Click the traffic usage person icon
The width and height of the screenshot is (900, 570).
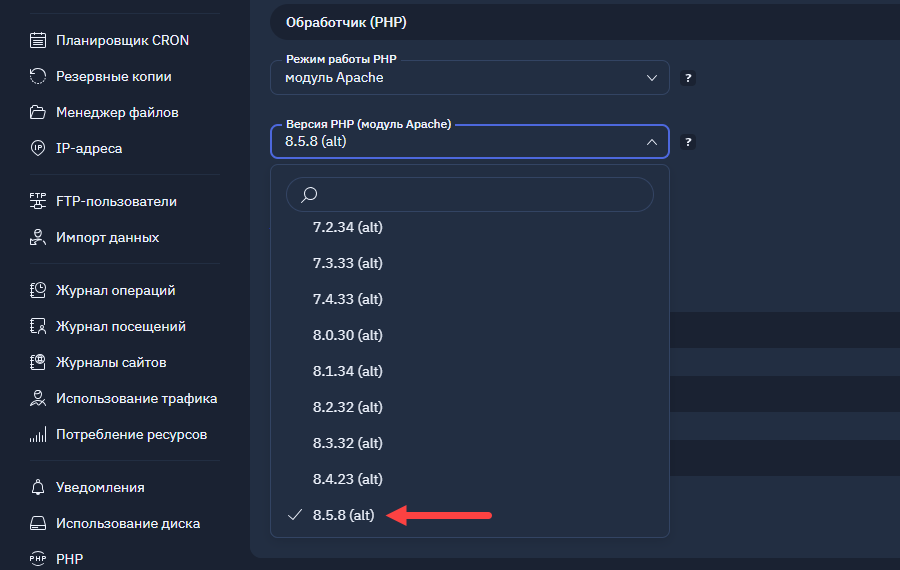(38, 398)
